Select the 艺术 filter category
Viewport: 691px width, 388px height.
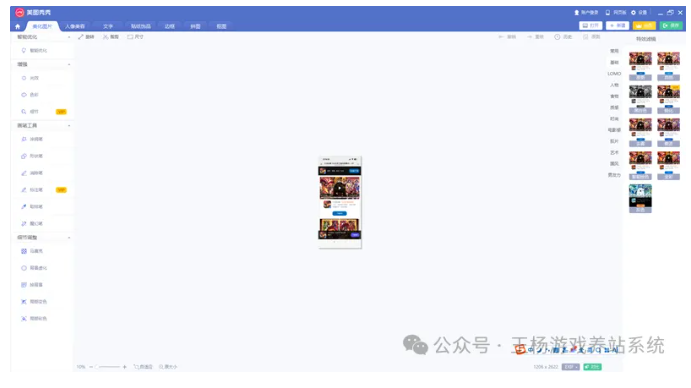[x=614, y=153]
